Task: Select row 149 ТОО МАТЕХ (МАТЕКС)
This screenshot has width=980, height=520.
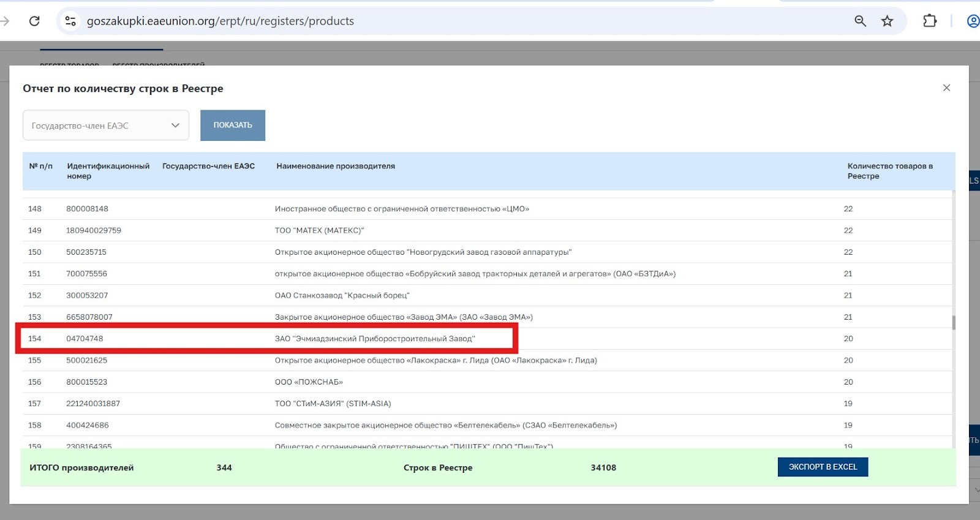Action: [319, 230]
